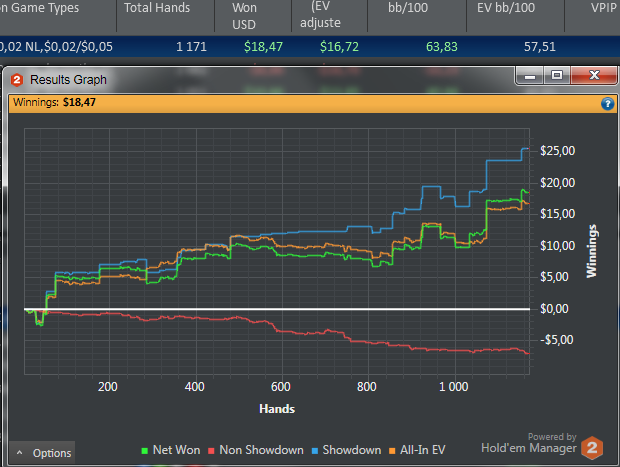This screenshot has width=620, height=467.
Task: Expand the Options panel
Action: [x=42, y=453]
